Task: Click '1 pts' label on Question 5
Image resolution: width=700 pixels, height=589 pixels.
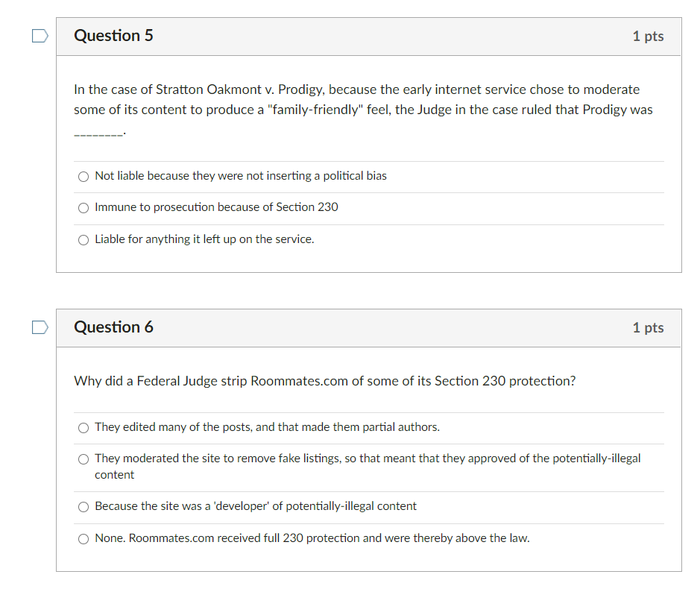Action: point(648,35)
